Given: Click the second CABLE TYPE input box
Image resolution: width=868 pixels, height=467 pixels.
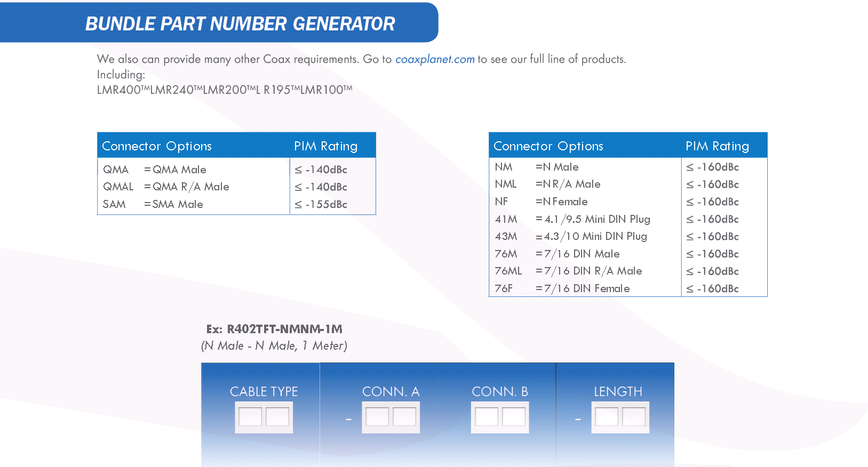Looking at the screenshot, I should point(277,416).
